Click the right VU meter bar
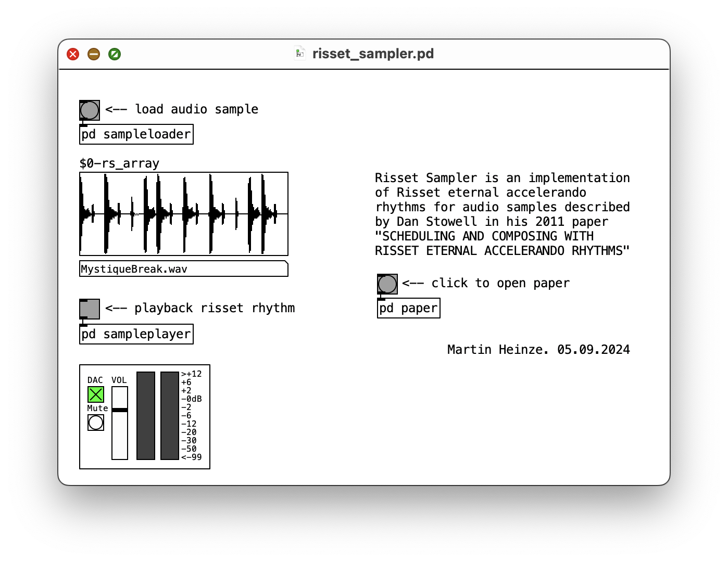728x562 pixels. tap(170, 416)
